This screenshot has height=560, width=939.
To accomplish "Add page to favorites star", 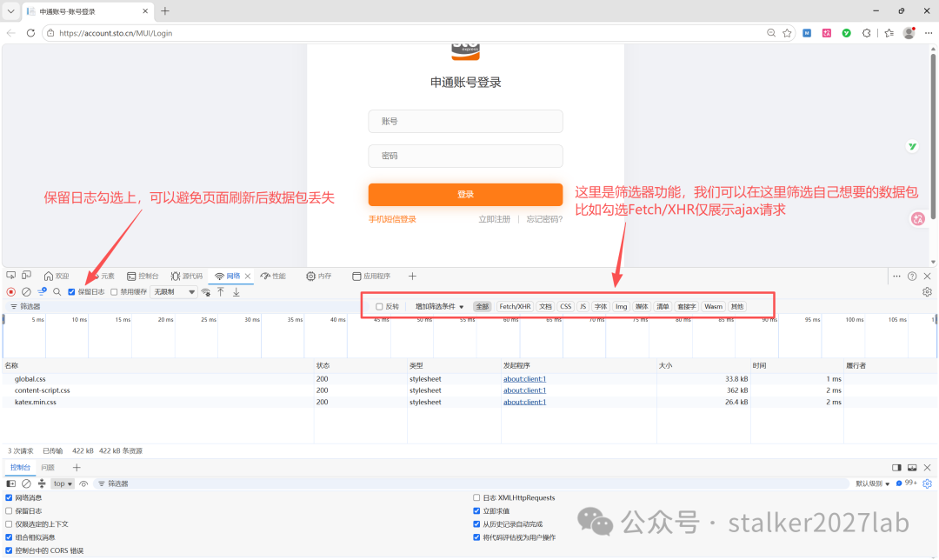I will pos(787,33).
